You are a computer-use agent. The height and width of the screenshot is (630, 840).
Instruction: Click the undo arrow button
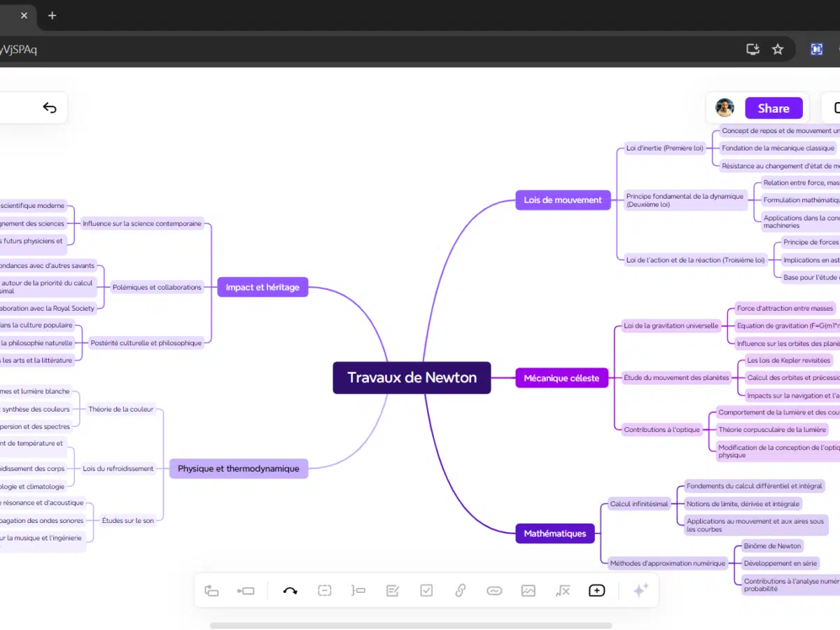(50, 108)
